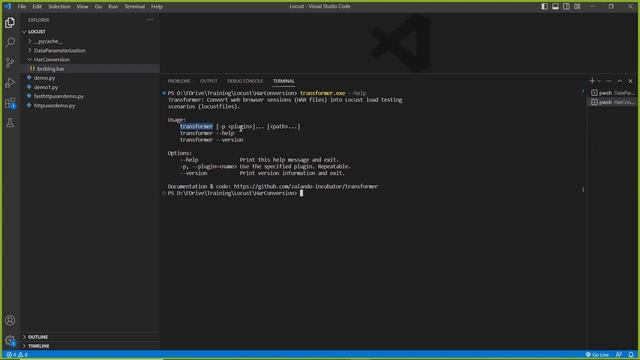Create a new terminal with plus icon
640x360 pixels.
point(592,81)
